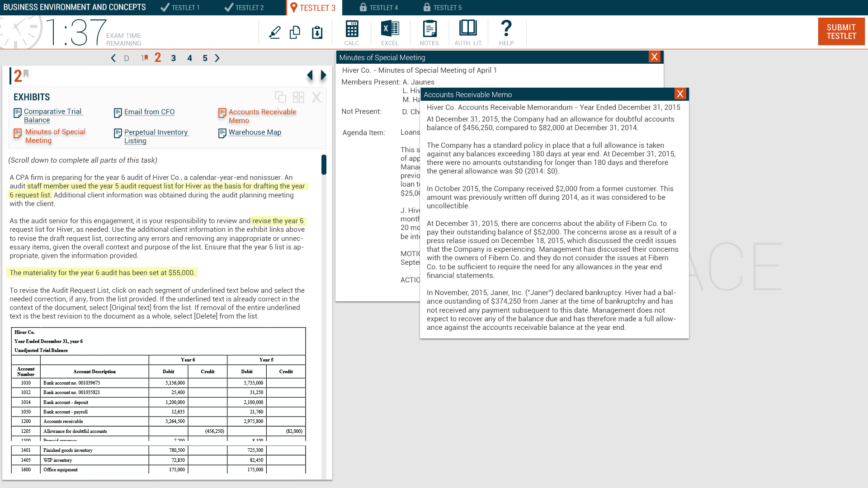This screenshot has height=488, width=868.
Task: Open Minutes of Special Meeting exhibit link
Action: [55, 136]
